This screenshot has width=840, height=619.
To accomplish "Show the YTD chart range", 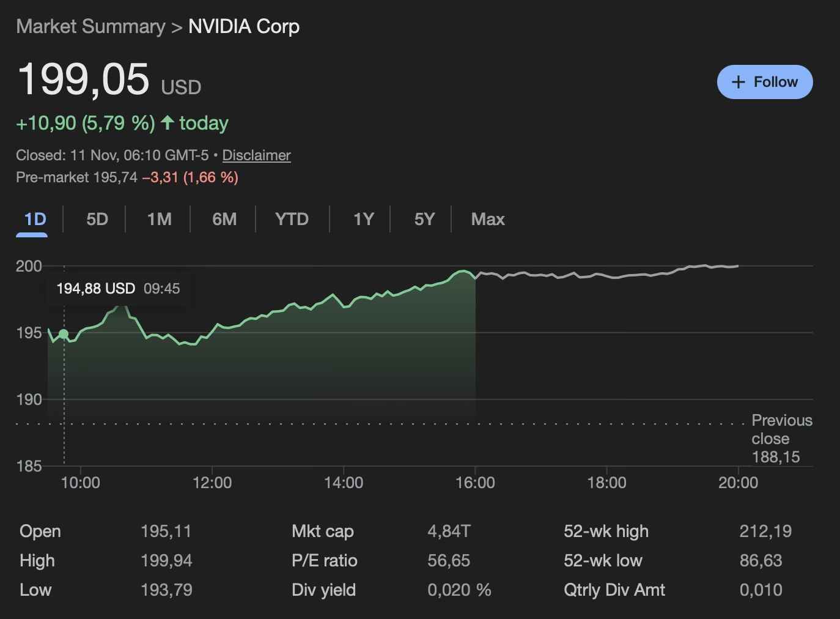I will pos(292,219).
